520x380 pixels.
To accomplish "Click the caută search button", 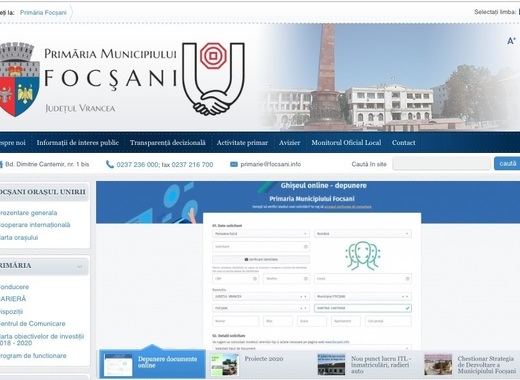I will (x=507, y=164).
